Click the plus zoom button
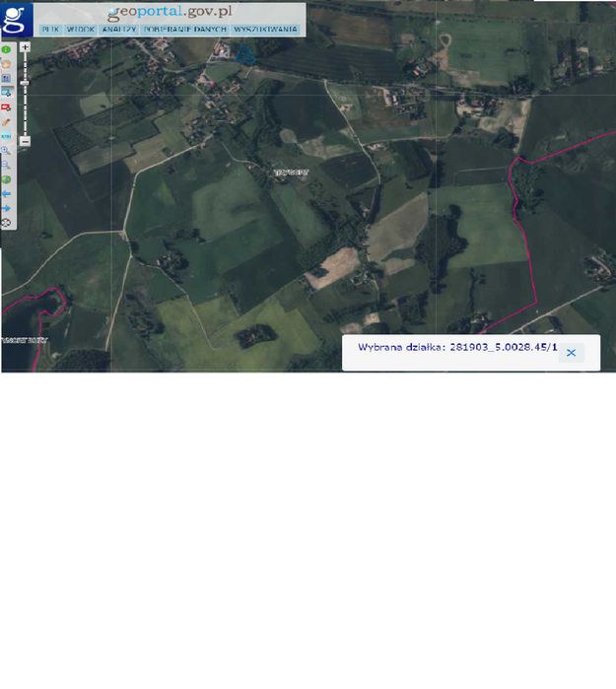The width and height of the screenshot is (616, 689). (25, 46)
